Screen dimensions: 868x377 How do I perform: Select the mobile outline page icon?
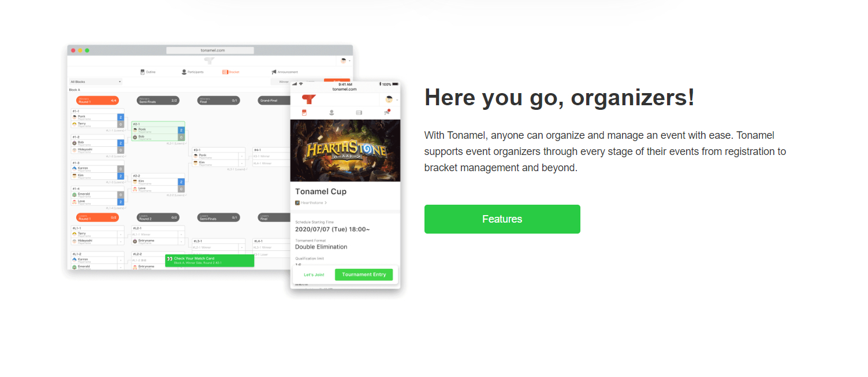click(x=304, y=113)
